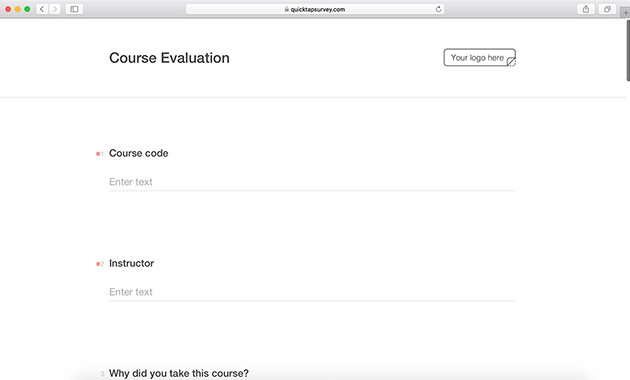This screenshot has width=630, height=380.
Task: Click 'Why did you take this course?' question
Action: [x=179, y=373]
